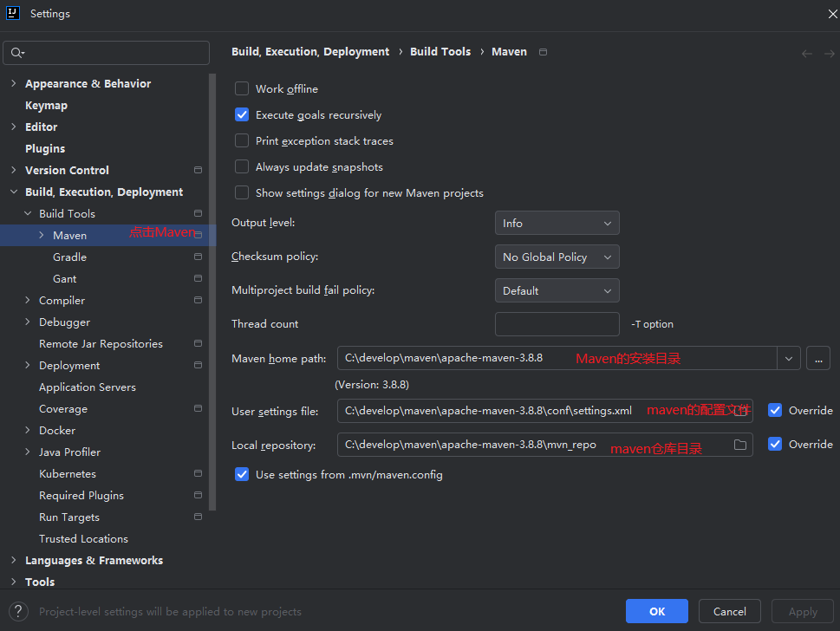
Task: Click the project-level icon on Run Targets row
Action: 198,517
